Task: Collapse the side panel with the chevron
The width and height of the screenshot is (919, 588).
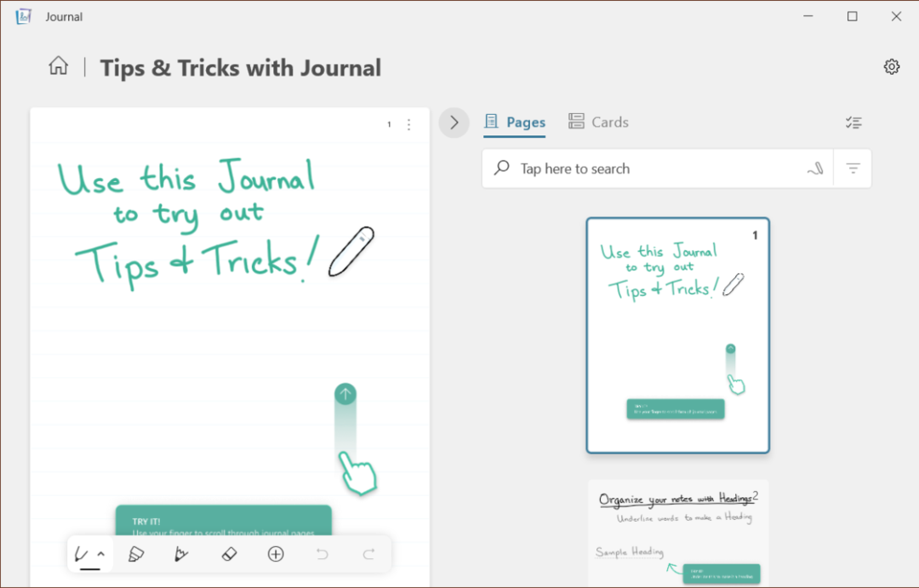Action: pos(454,123)
